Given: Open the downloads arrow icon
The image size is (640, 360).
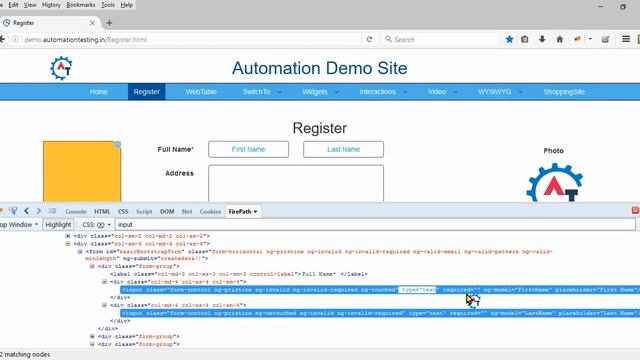Looking at the screenshot, I should (542, 39).
